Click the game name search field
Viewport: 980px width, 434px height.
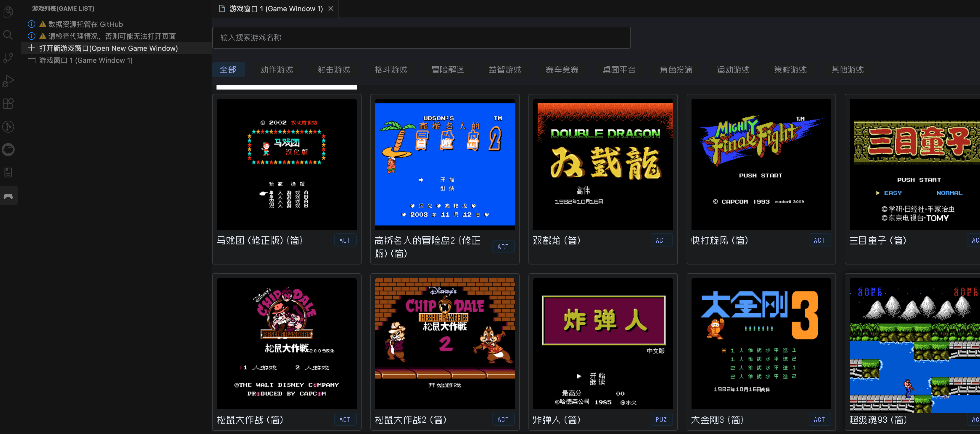421,37
